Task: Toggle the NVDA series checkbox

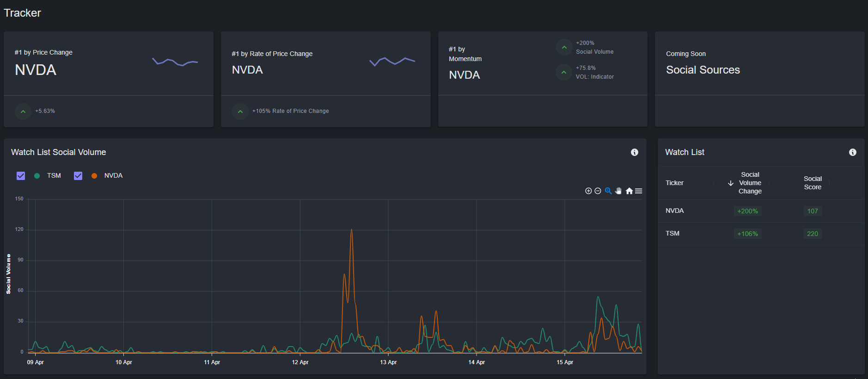Action: tap(78, 176)
